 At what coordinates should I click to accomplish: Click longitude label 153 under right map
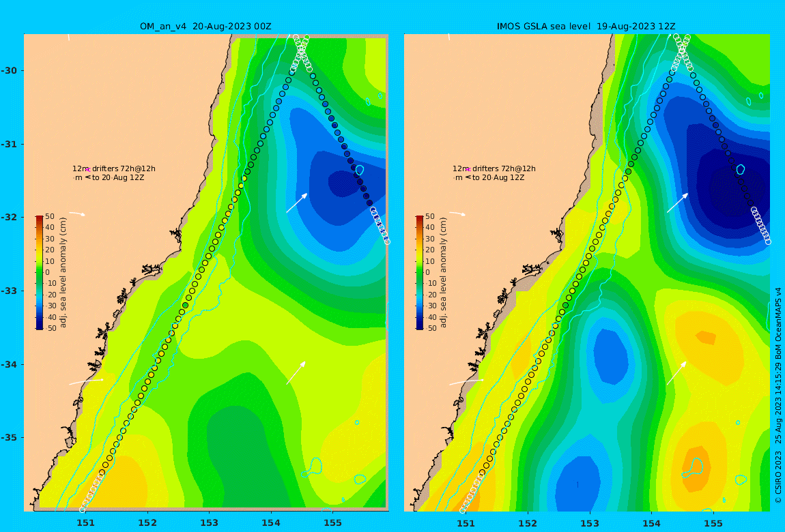590,523
